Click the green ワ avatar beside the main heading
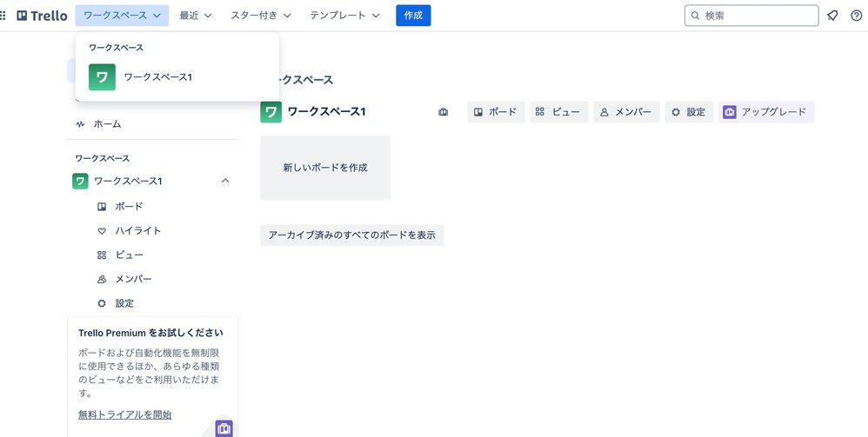This screenshot has height=437, width=868. tap(270, 112)
